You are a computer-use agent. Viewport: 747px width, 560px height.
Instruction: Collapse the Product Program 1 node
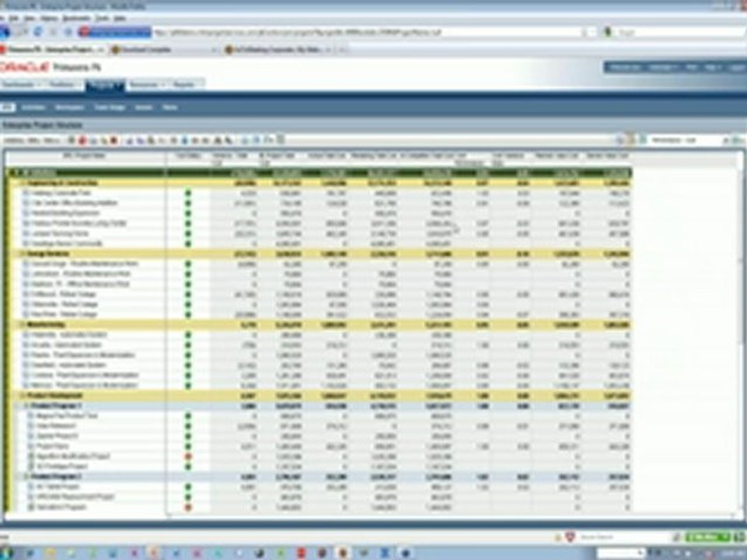tap(26, 406)
